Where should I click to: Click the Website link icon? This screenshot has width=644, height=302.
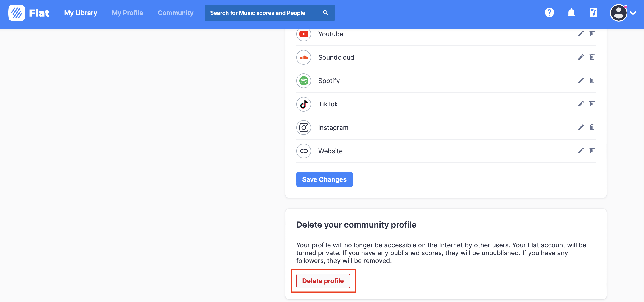(x=303, y=151)
